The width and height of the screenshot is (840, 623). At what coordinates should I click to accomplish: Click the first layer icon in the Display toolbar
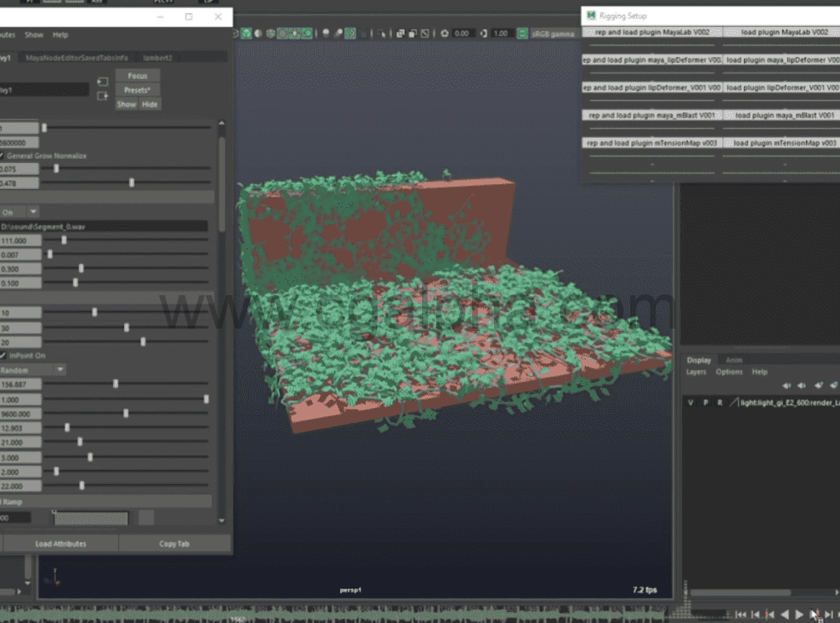click(x=786, y=386)
